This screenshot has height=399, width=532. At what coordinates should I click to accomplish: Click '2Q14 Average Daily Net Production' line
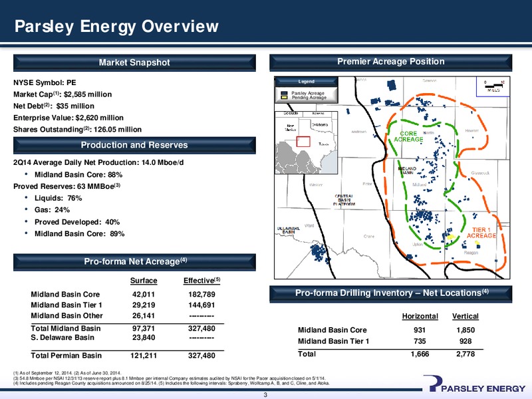click(x=98, y=162)
